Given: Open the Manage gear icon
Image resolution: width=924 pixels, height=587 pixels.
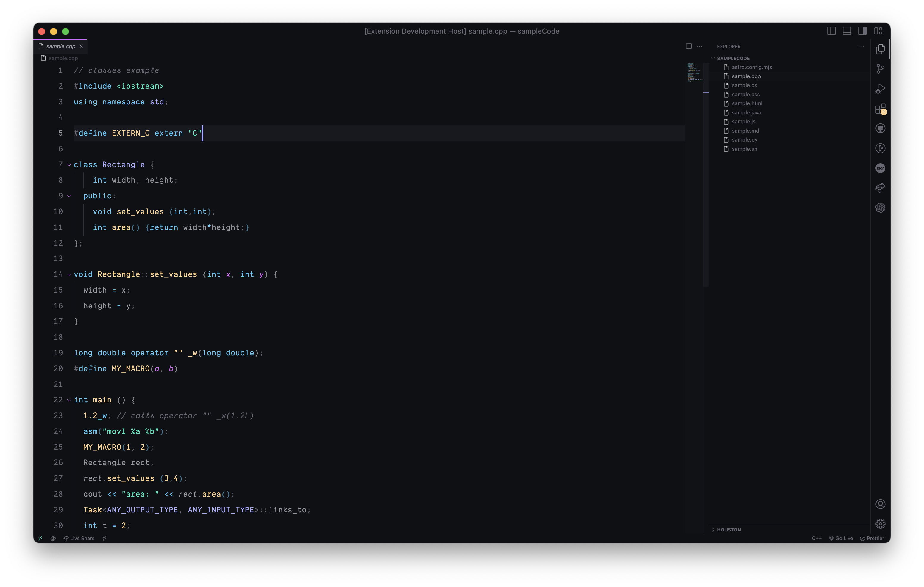Looking at the screenshot, I should (880, 523).
